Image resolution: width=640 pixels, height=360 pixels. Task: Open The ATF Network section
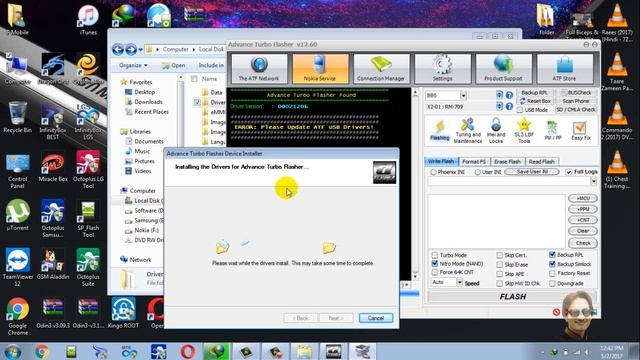click(259, 69)
